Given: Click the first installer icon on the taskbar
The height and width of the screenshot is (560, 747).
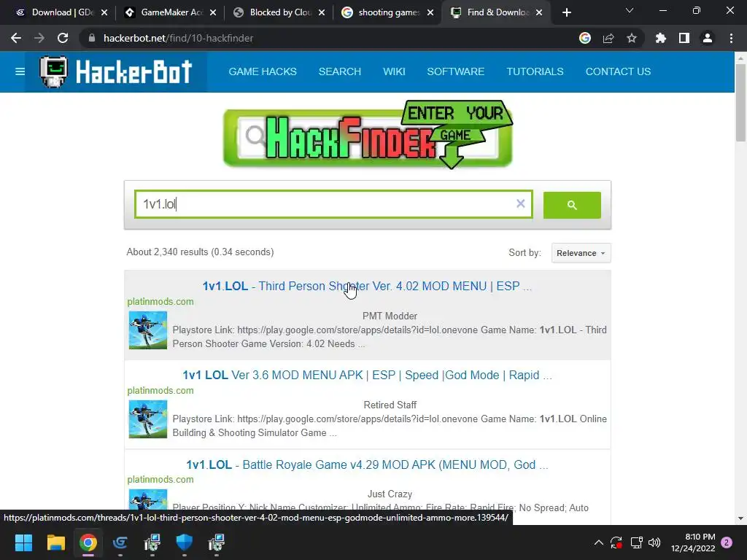Looking at the screenshot, I should [x=152, y=542].
